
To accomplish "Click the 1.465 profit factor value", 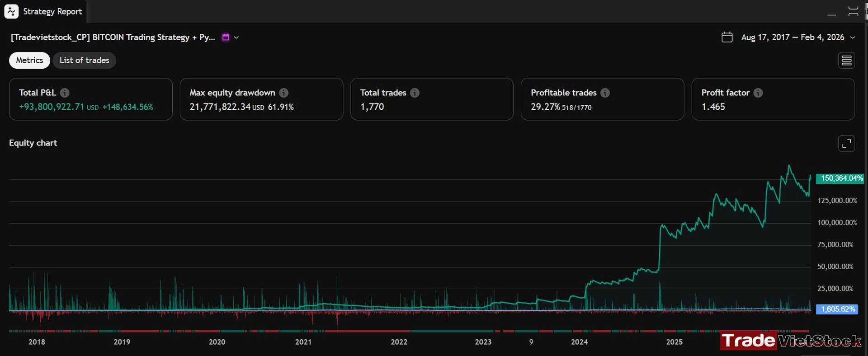I will [713, 107].
